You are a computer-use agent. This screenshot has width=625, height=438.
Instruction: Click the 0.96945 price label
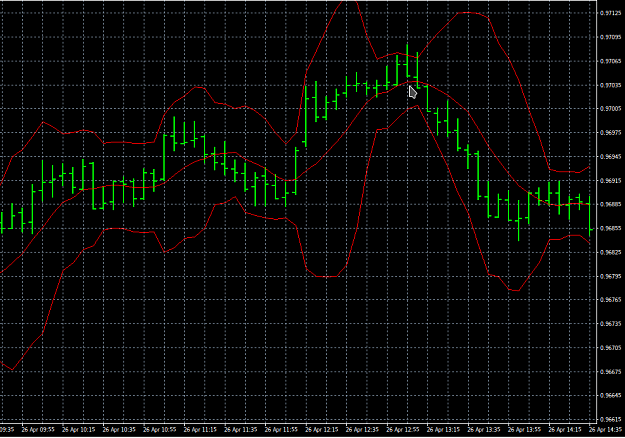613,157
